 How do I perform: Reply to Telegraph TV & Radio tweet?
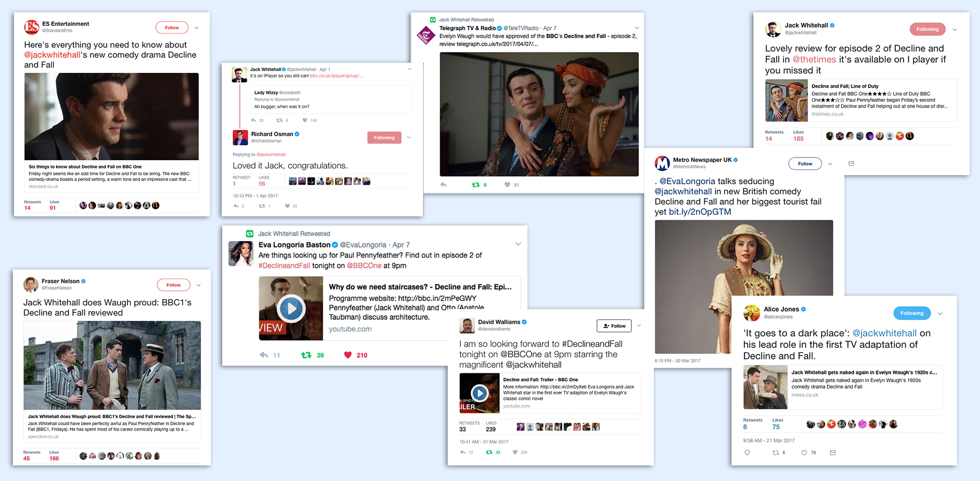click(443, 185)
